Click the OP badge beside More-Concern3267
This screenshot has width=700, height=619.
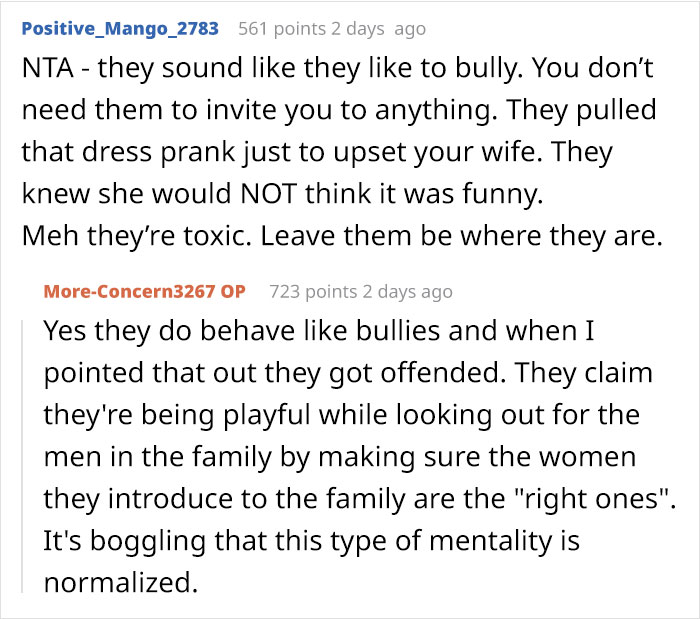click(x=233, y=291)
